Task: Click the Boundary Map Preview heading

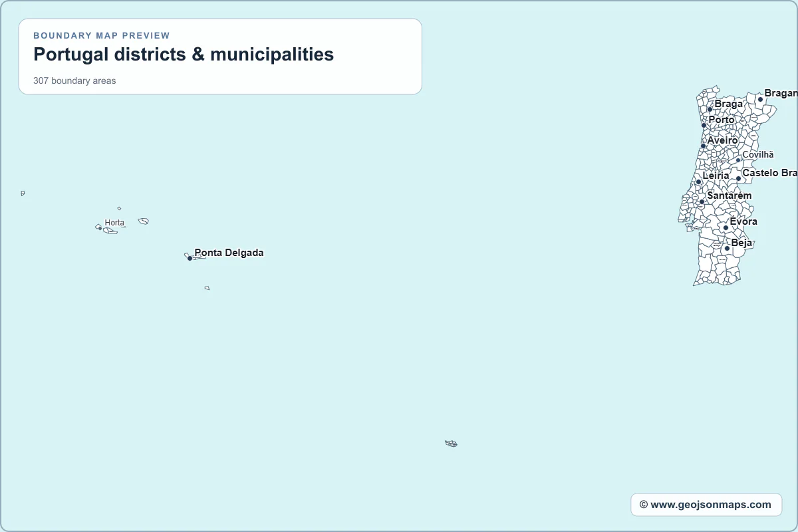Action: tap(102, 35)
